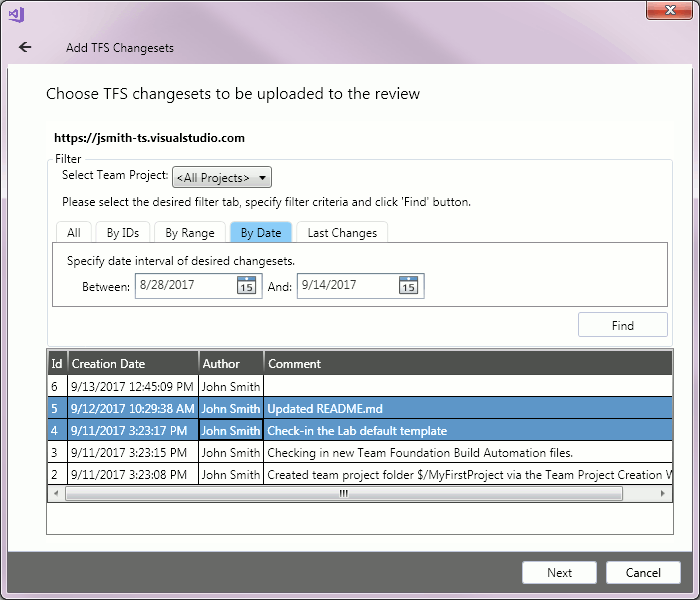
Task: Switch to the All filter tab
Action: pos(73,233)
